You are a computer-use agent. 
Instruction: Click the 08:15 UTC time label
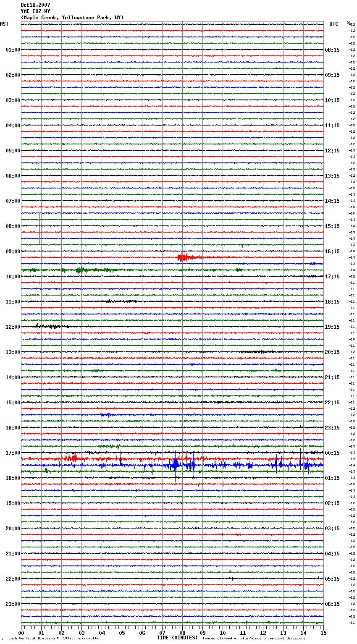point(332,50)
